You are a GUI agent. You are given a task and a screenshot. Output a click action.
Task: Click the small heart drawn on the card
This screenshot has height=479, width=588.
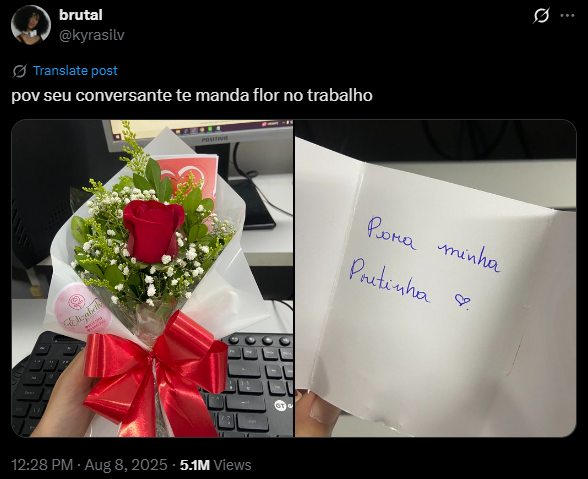[462, 301]
